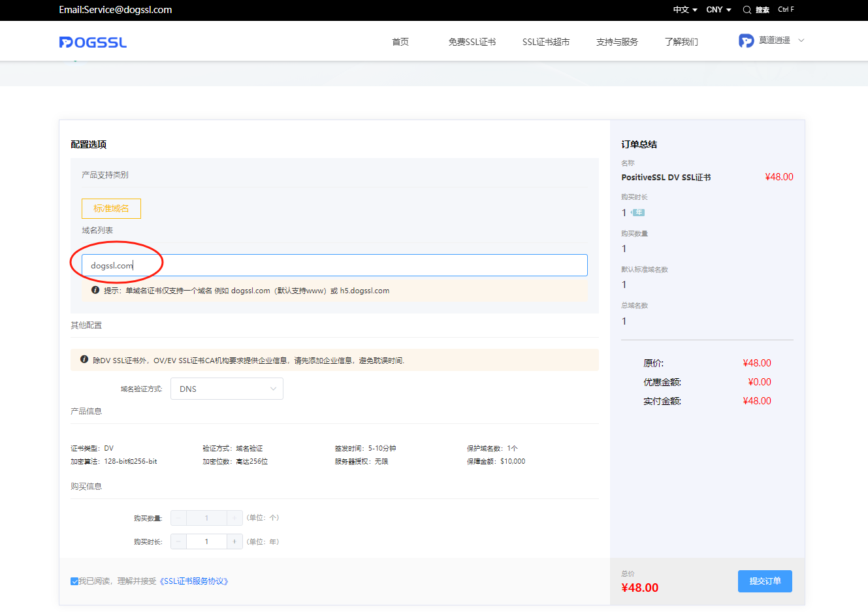Screen dimensions: 868x612
Task: Click the 加密位数: 高达256位 text
Action: (x=235, y=461)
